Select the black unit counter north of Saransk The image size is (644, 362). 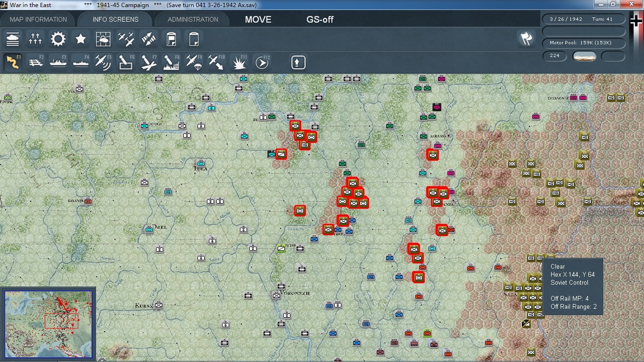coord(437,107)
